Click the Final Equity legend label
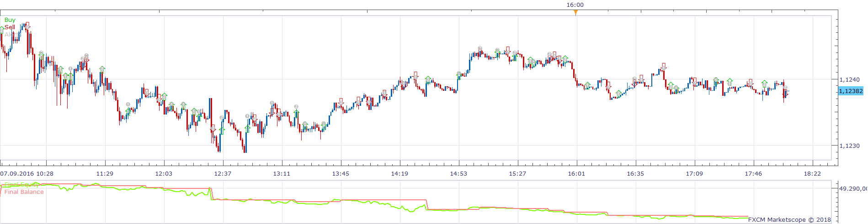Screen dimensions: 868x224 22,185
